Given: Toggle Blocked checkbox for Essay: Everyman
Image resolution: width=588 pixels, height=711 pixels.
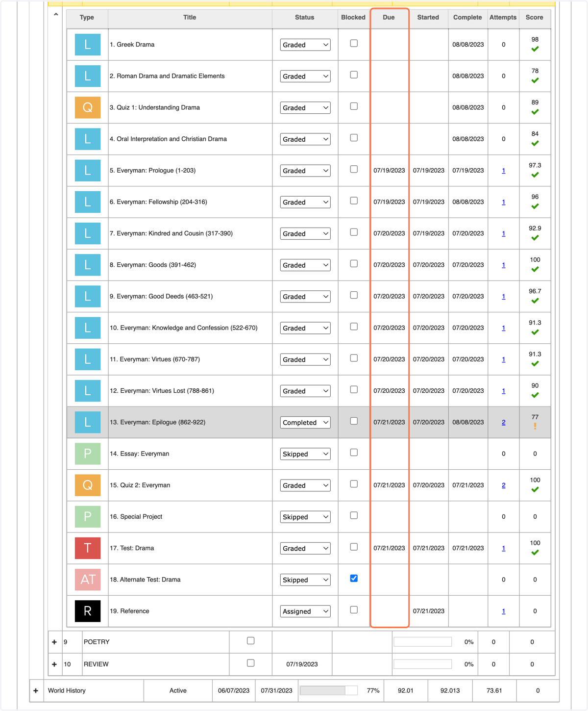Looking at the screenshot, I should click(x=354, y=453).
